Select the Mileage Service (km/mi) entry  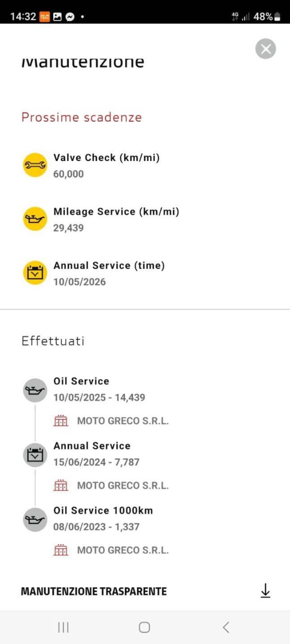pos(116,212)
